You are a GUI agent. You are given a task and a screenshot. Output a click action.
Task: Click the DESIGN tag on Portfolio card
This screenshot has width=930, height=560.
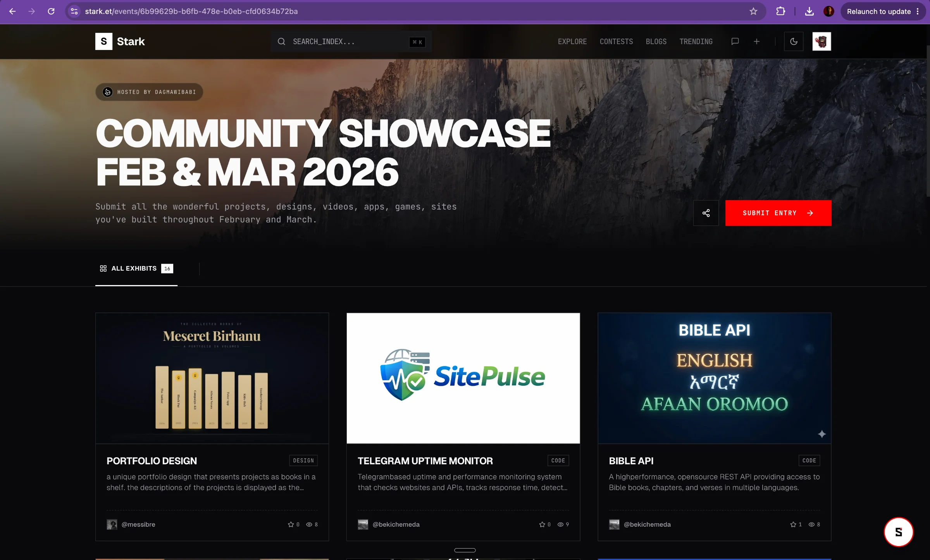pyautogui.click(x=303, y=460)
